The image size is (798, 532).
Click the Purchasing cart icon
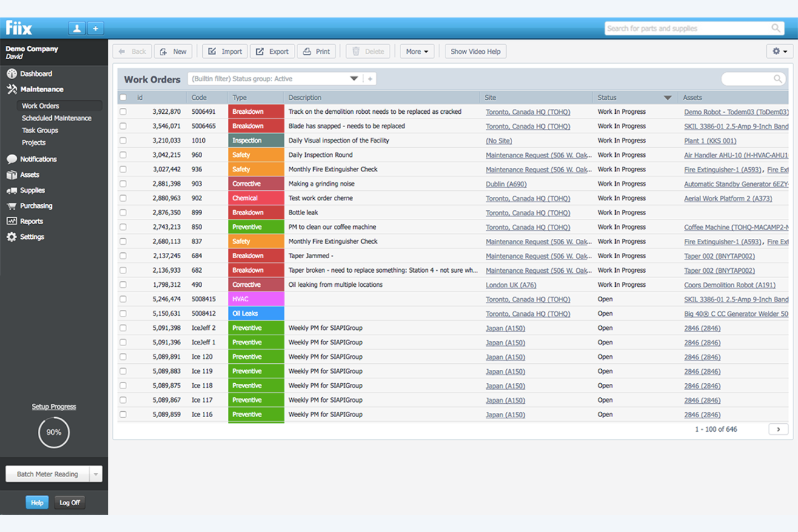tap(11, 206)
